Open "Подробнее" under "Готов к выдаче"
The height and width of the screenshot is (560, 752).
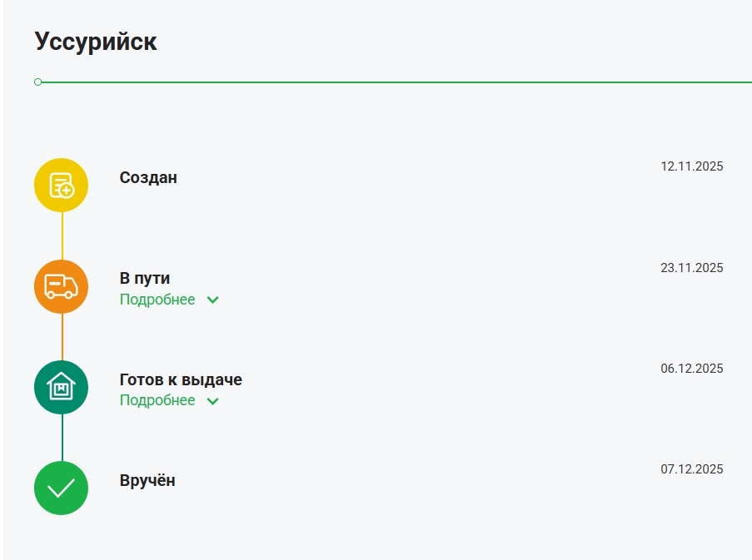[157, 400]
